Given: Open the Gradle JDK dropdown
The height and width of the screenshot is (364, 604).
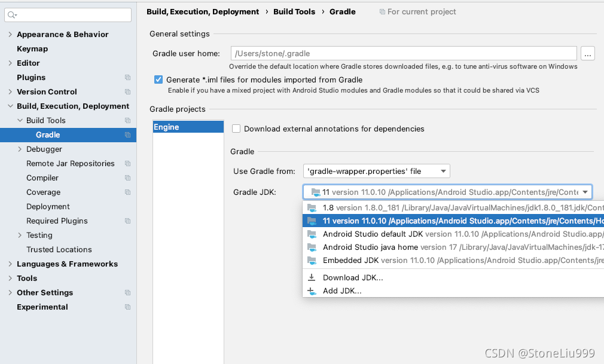Looking at the screenshot, I should [x=585, y=191].
